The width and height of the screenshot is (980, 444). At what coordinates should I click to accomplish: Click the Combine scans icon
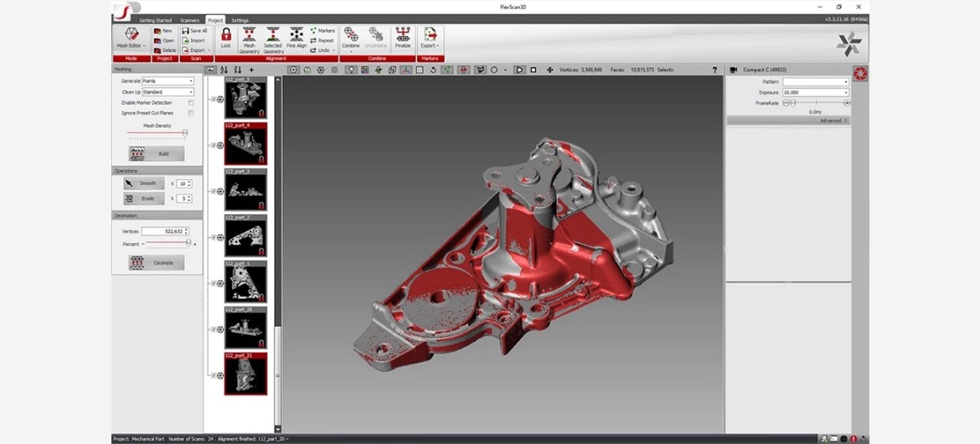pos(350,39)
